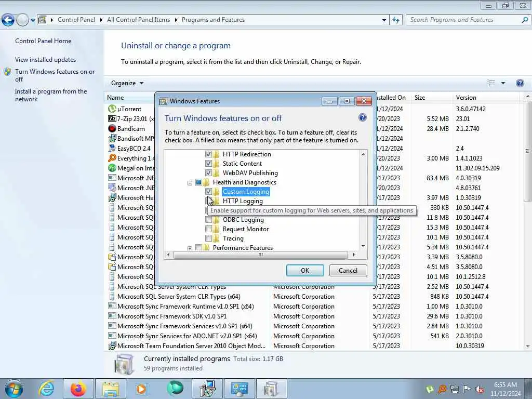Open Control Panel Home link
Image resolution: width=532 pixels, height=399 pixels.
43,41
